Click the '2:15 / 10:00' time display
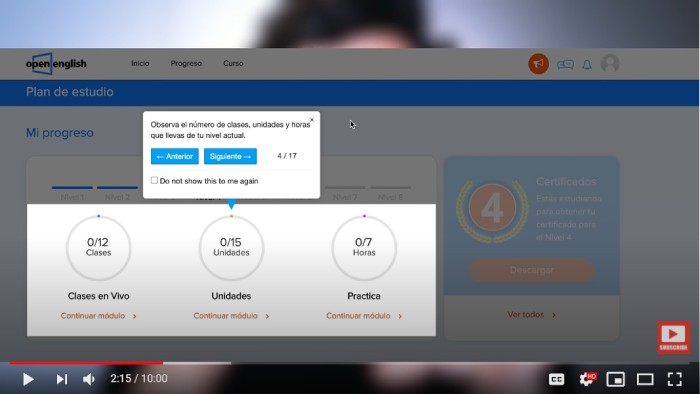This screenshot has height=394, width=700. tap(139, 379)
